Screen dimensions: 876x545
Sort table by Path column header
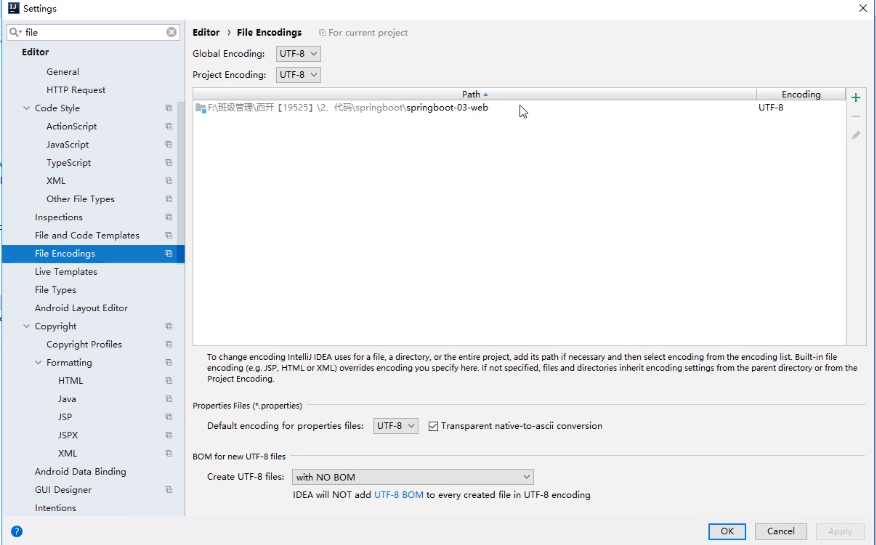point(474,94)
